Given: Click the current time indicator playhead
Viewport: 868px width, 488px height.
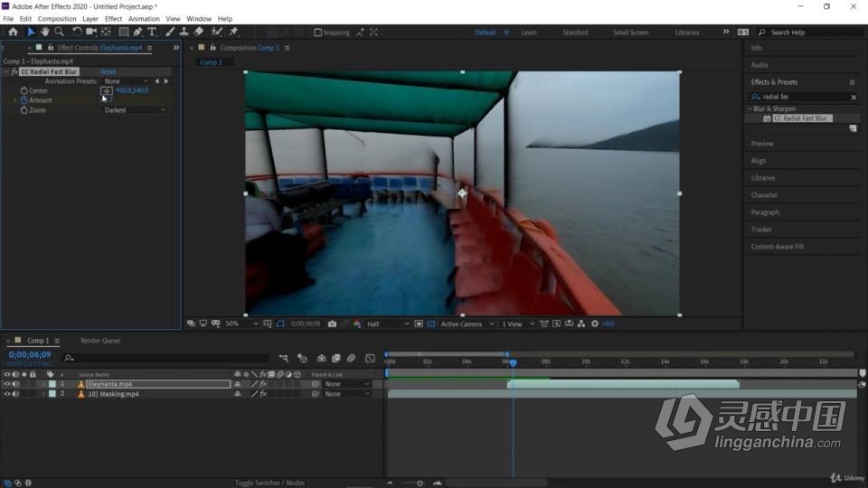Looking at the screenshot, I should 514,362.
